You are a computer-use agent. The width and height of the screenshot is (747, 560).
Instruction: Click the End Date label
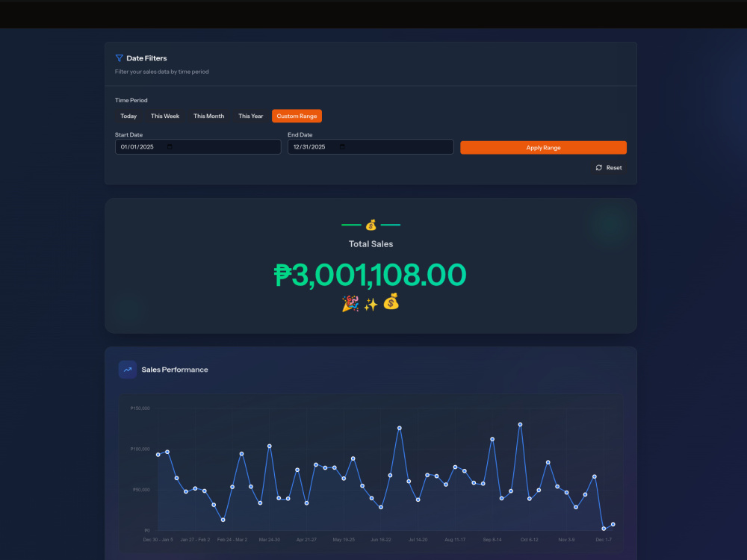tap(300, 134)
